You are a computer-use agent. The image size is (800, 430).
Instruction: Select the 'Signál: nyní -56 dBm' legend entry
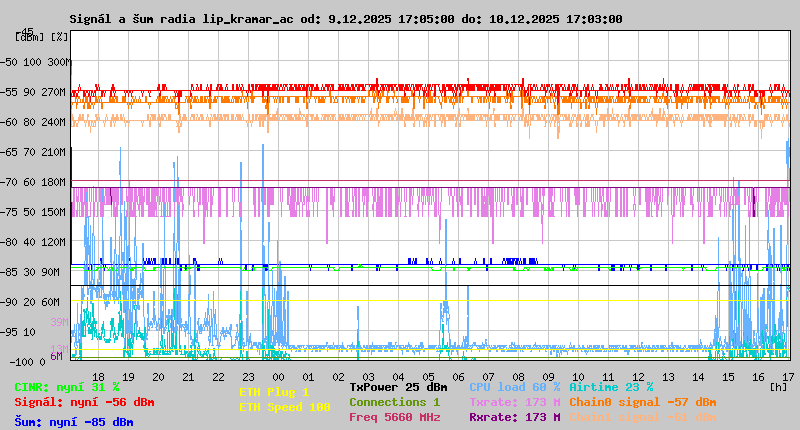[84, 402]
